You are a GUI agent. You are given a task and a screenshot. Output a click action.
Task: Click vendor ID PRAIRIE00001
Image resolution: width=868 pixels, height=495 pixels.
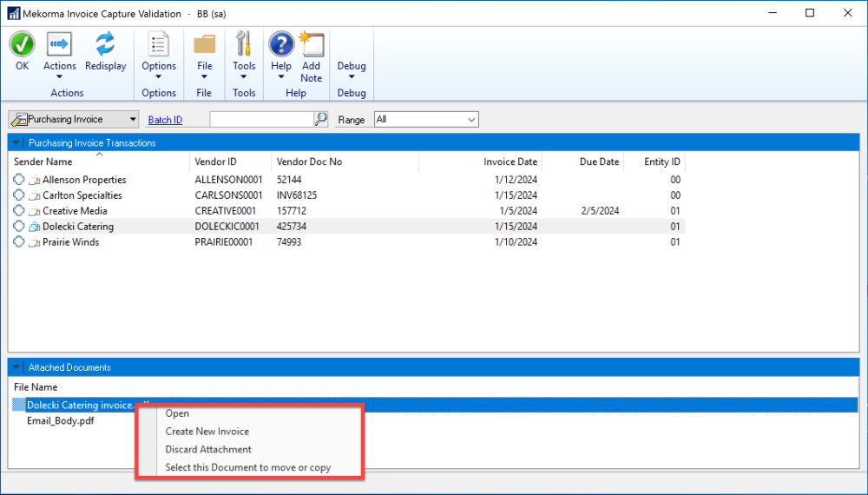(x=224, y=242)
